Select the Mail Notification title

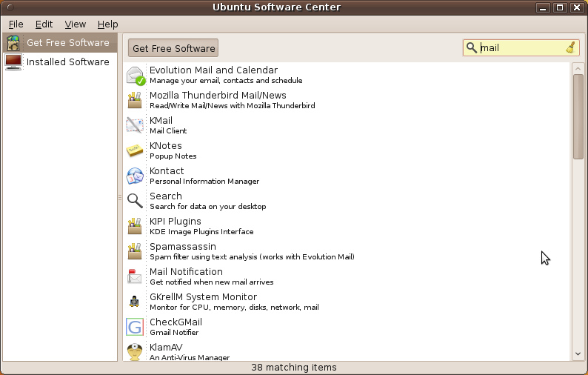(186, 272)
